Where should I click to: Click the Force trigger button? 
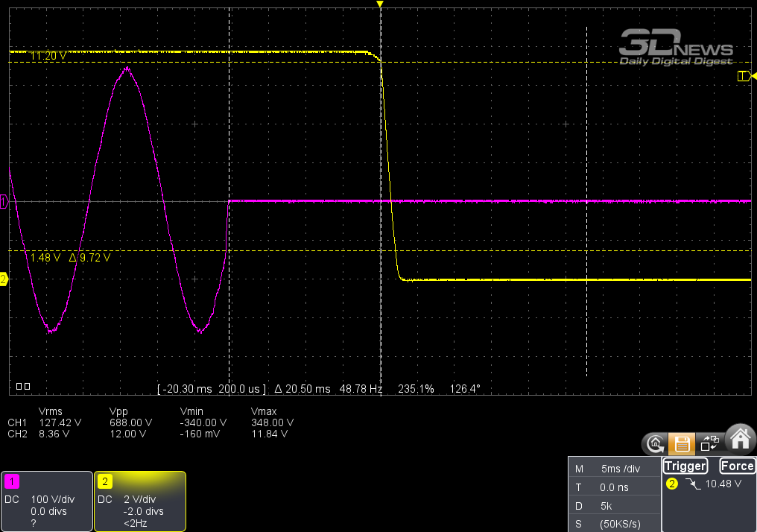[737, 466]
